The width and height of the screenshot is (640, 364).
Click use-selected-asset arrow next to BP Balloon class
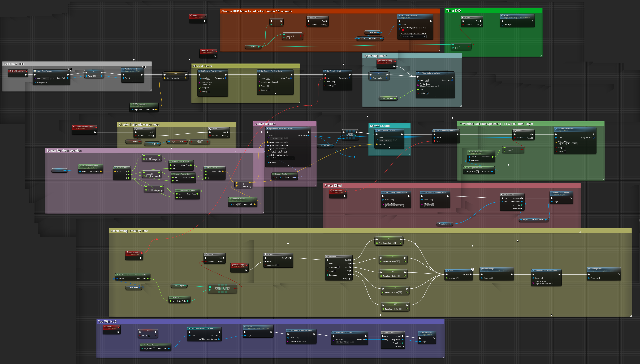[x=285, y=138]
